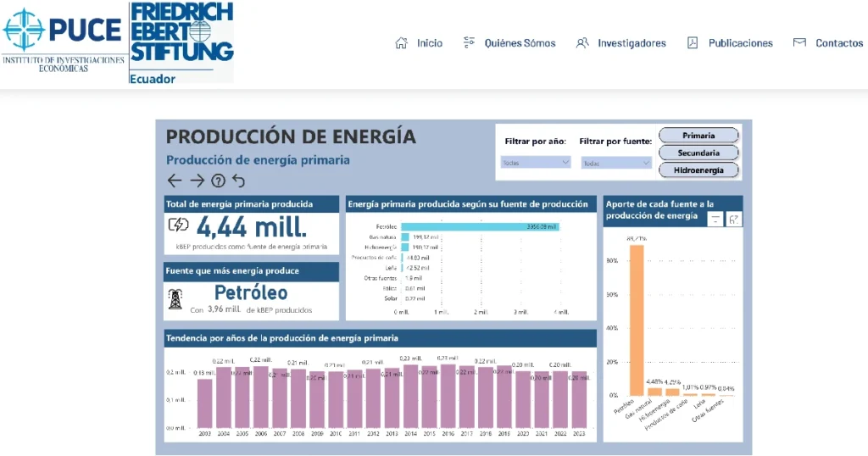Click the purple bar for year 2016
The image size is (868, 456).
click(x=448, y=396)
